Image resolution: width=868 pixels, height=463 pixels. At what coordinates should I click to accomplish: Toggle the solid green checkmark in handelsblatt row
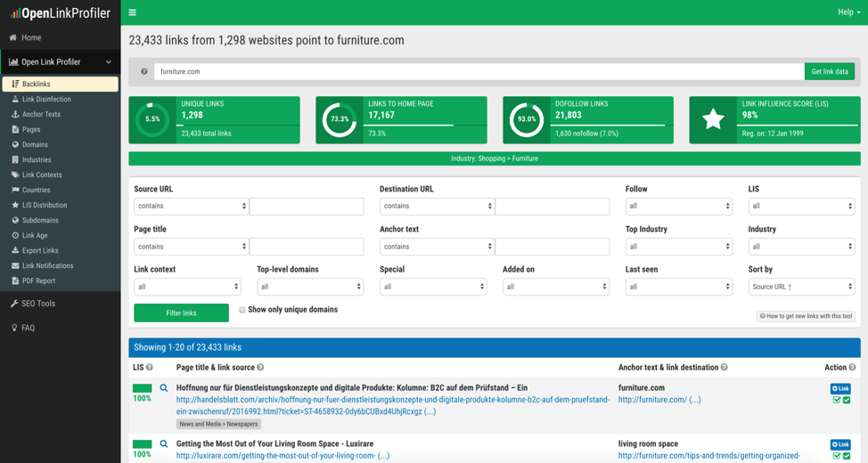coord(847,400)
